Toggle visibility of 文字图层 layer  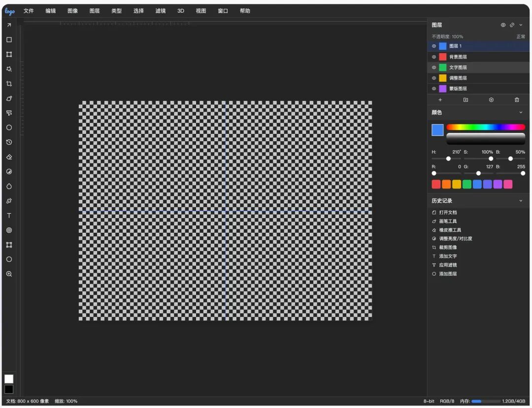coord(434,67)
